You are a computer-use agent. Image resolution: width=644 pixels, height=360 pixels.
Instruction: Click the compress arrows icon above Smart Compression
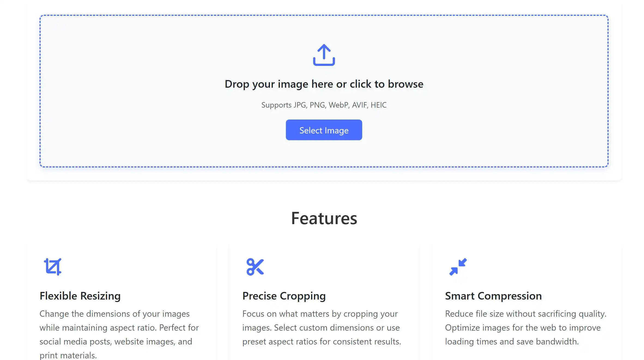(x=458, y=267)
